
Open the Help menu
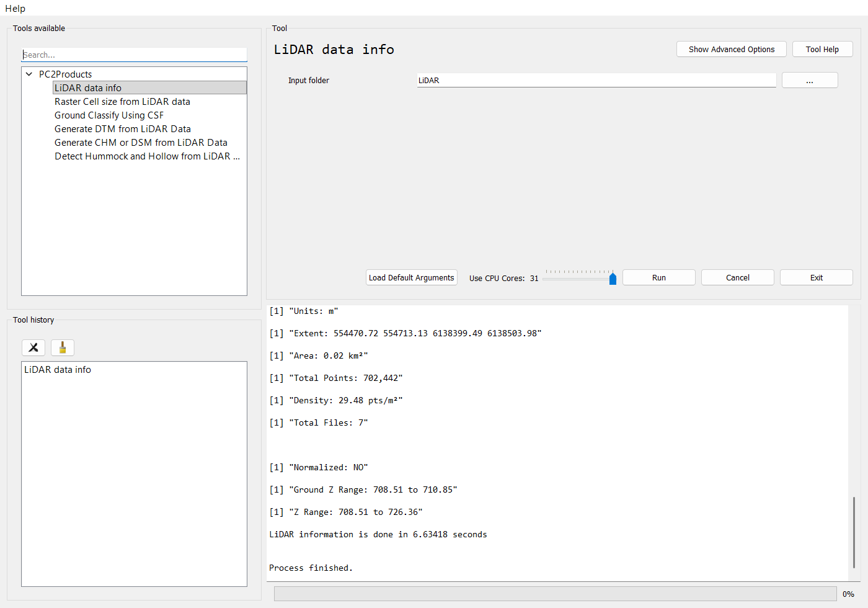click(x=15, y=8)
